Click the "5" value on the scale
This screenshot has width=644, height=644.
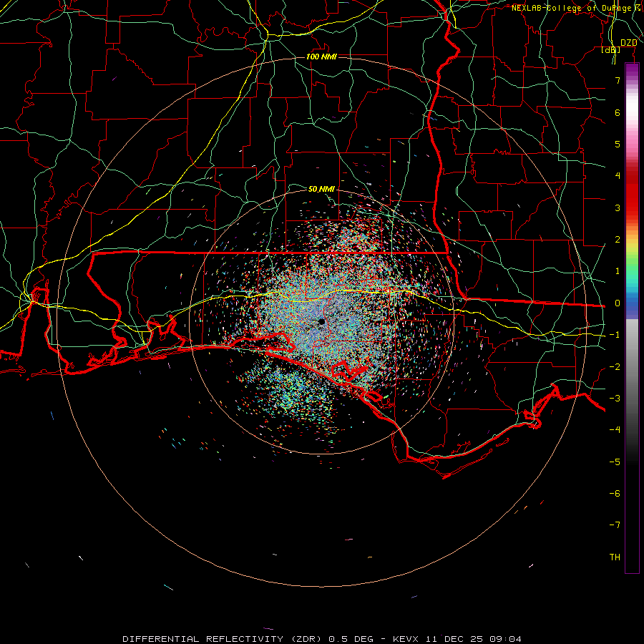(x=618, y=144)
